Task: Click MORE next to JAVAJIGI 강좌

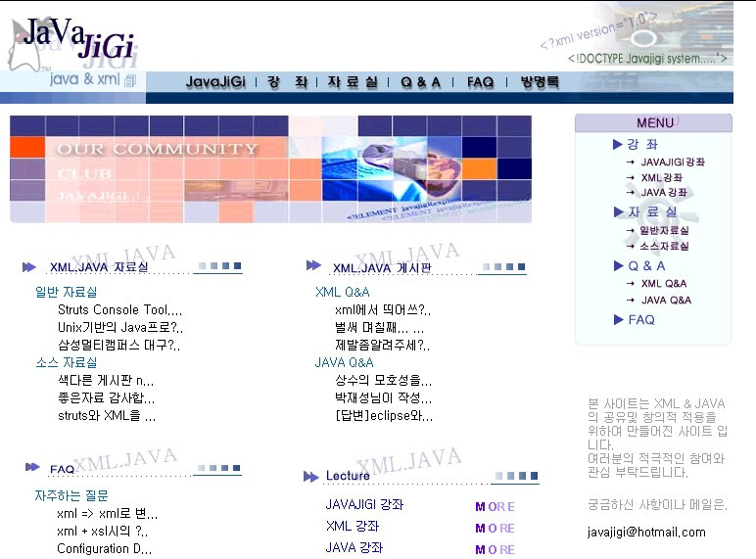Action: click(x=495, y=507)
